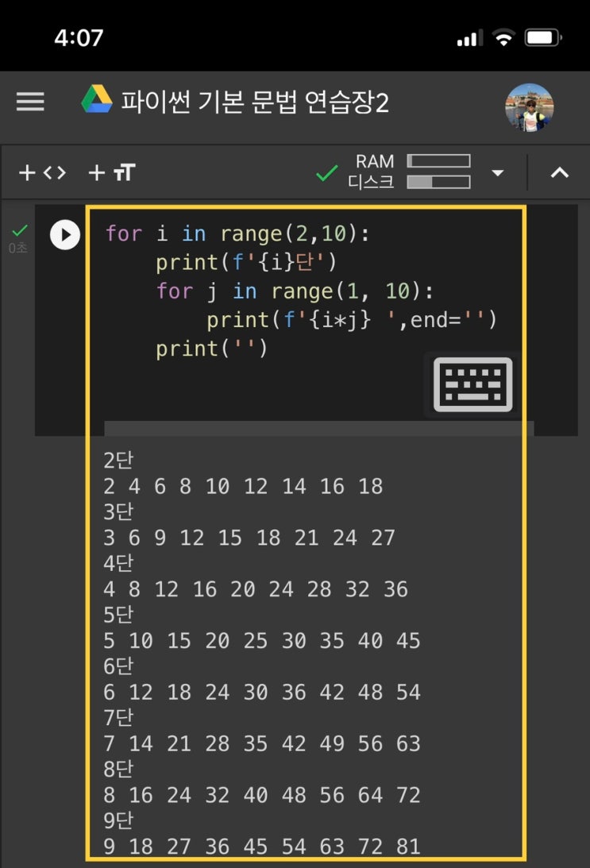Tap the notebook title 파이썬 기본 문법 연습장2

coord(254,102)
